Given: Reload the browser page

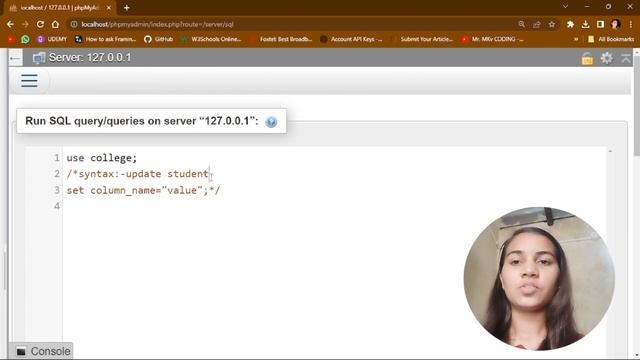Looking at the screenshot, I should pyautogui.click(x=40, y=24).
